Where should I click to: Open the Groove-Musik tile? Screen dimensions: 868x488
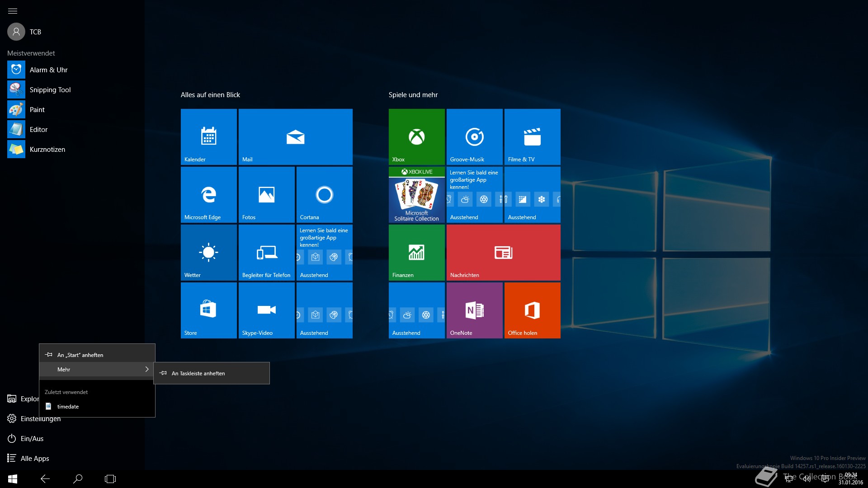tap(475, 137)
